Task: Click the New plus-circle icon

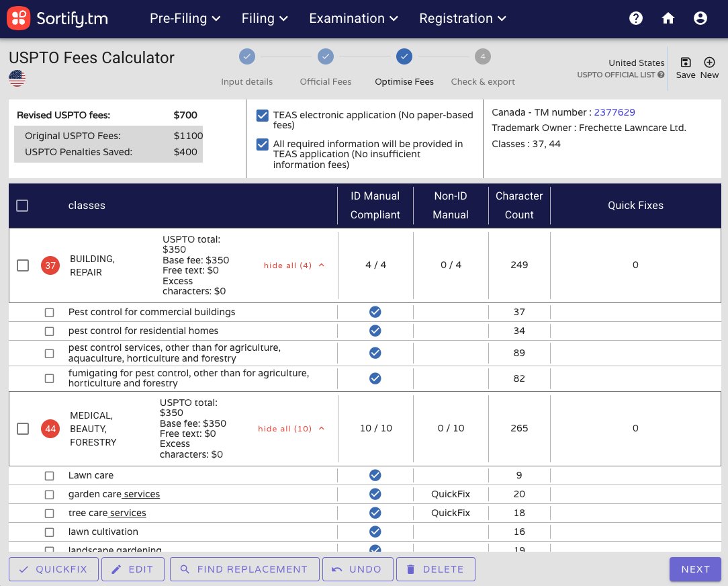Action: click(709, 62)
